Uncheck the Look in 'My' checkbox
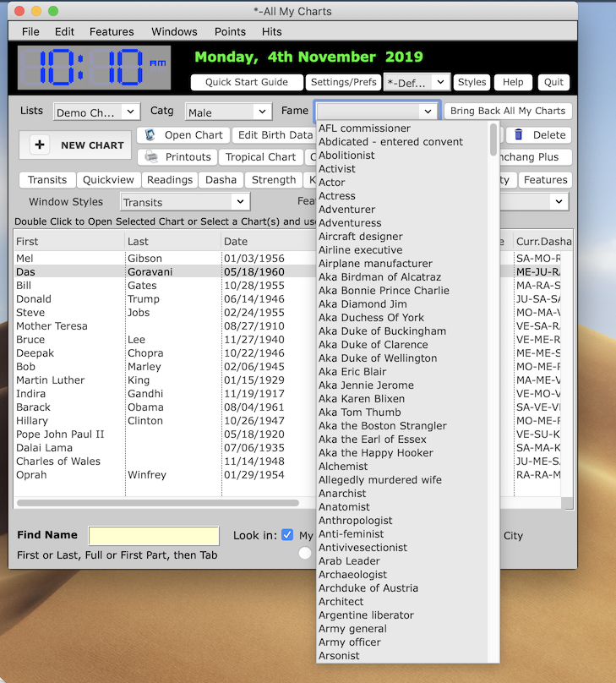The width and height of the screenshot is (616, 683). click(x=287, y=535)
